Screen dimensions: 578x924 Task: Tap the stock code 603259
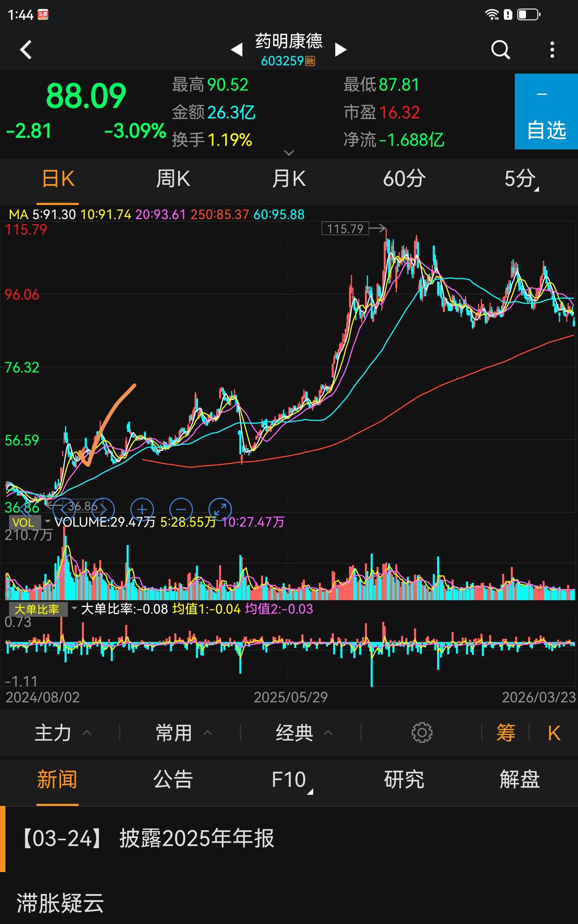click(282, 61)
